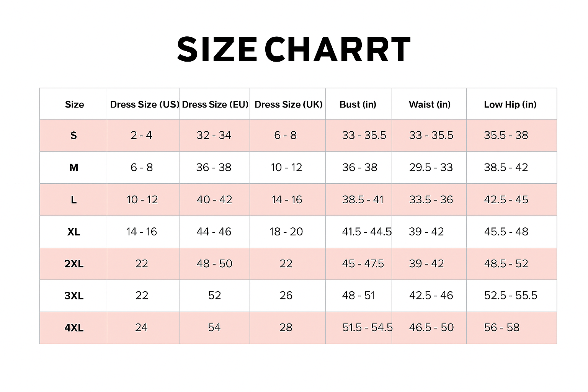The image size is (588, 392).
Task: Click the Low Hip (in) column header
Action: coord(510,105)
